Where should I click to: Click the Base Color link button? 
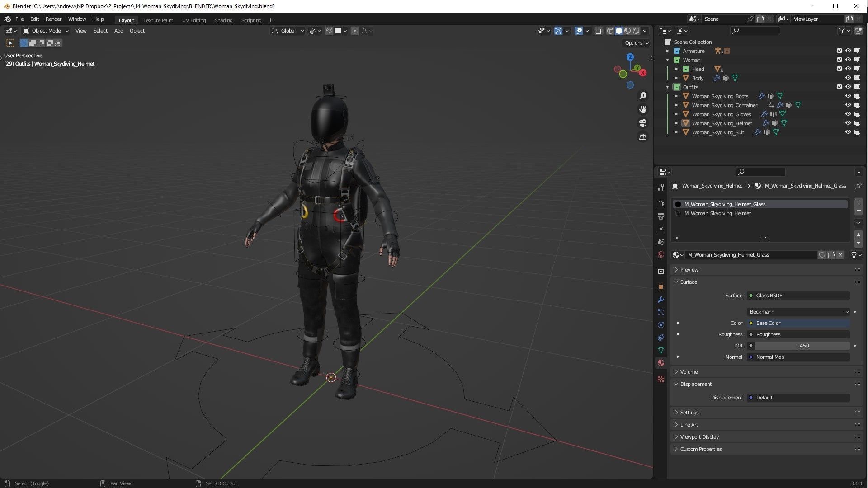coord(798,323)
